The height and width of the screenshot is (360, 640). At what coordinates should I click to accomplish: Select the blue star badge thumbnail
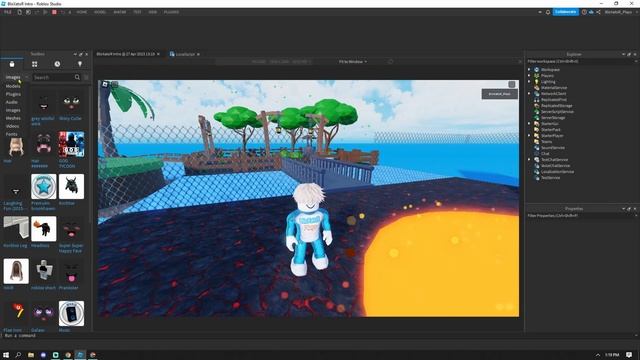coord(44,187)
